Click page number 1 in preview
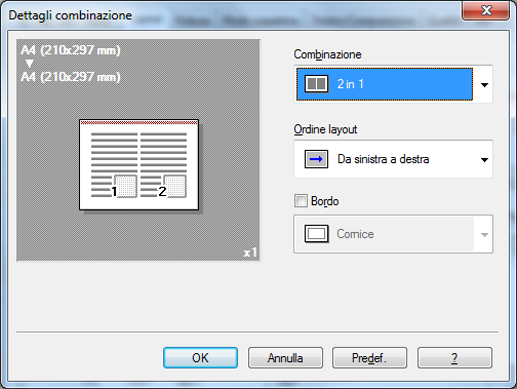Screen dimensions: 517x389 pos(114,191)
